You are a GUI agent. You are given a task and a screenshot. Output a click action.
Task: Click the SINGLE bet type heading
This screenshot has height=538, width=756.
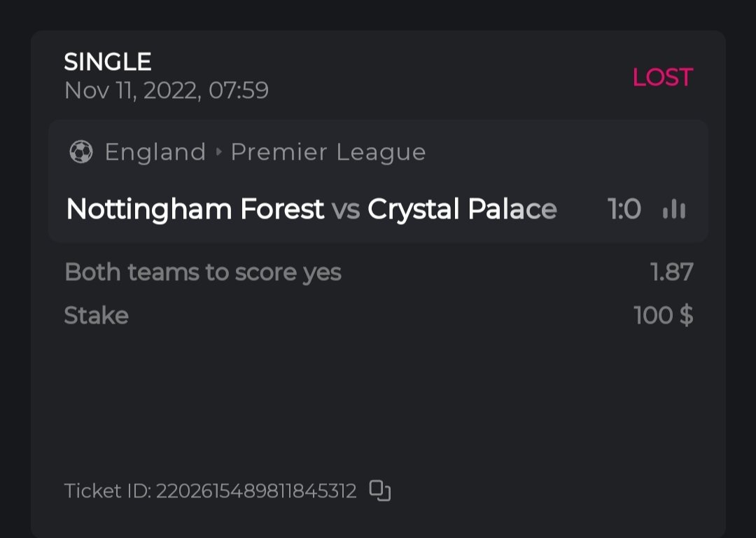click(108, 62)
